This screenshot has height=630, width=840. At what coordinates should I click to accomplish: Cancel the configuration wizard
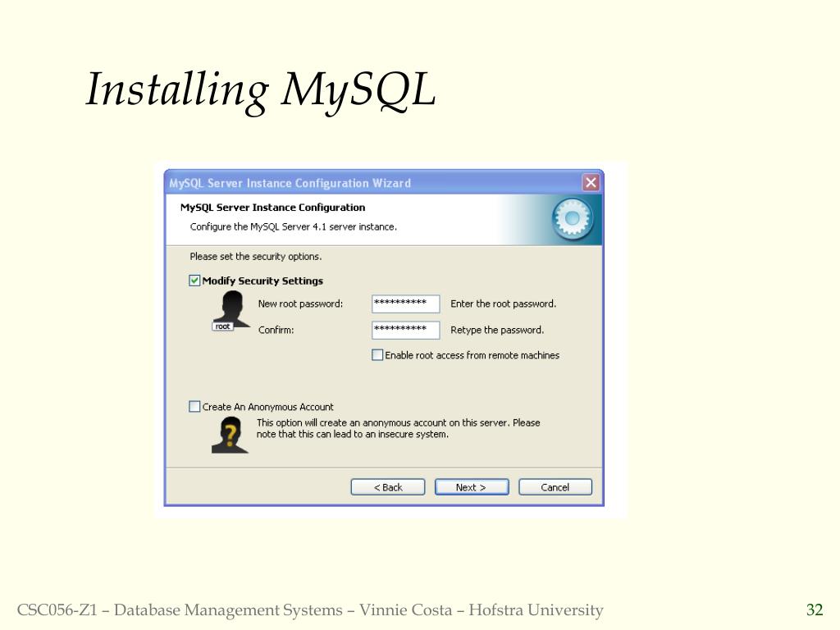pyautogui.click(x=555, y=487)
